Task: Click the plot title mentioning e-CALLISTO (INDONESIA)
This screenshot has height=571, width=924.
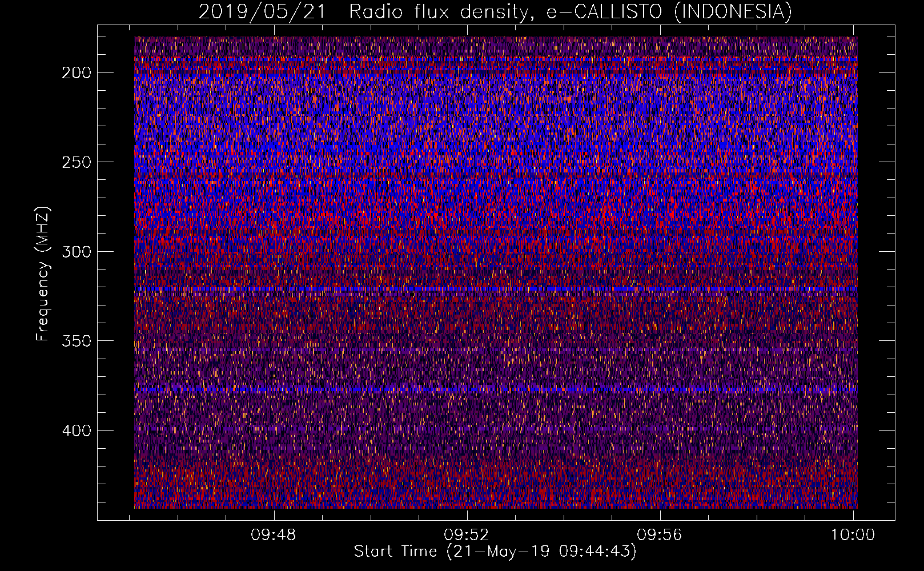Action: click(x=495, y=11)
